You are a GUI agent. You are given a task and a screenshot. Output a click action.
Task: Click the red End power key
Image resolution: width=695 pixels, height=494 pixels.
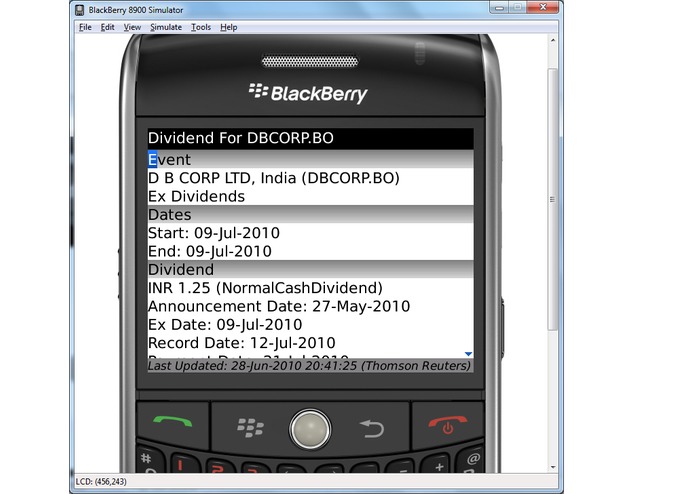[448, 425]
